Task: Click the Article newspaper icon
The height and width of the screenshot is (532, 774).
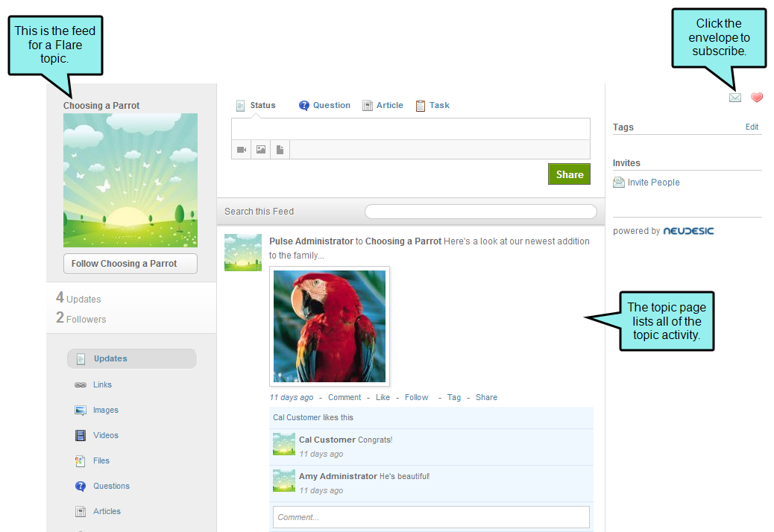Action: pos(368,106)
